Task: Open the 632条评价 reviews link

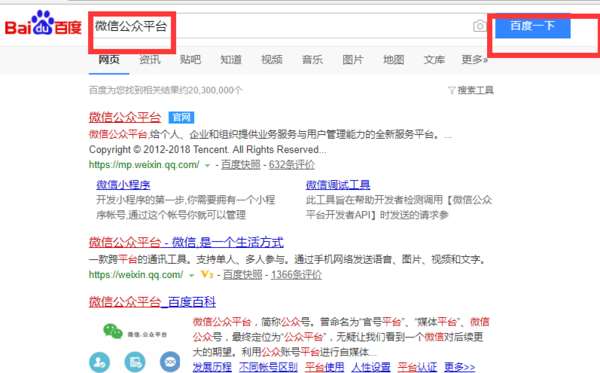Action: coord(292,165)
